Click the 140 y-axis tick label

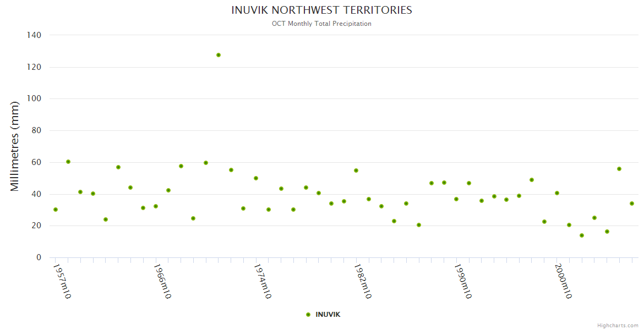[x=34, y=35]
